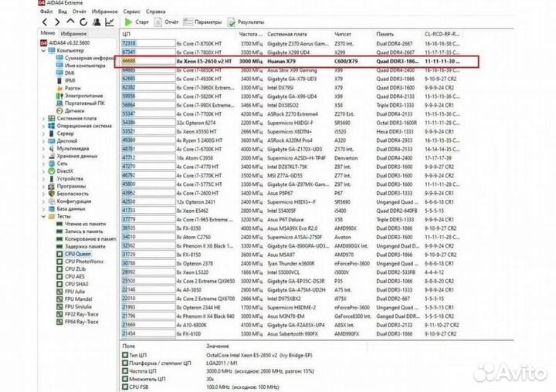Select Электропитание tree item
Screen dimensions: 556x392
coord(80,96)
